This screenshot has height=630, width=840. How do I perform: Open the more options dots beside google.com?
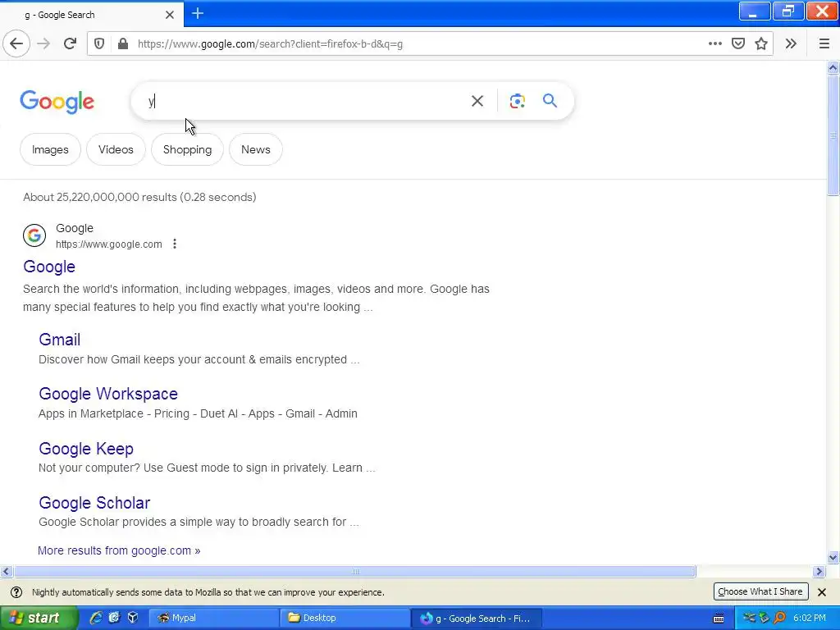175,244
